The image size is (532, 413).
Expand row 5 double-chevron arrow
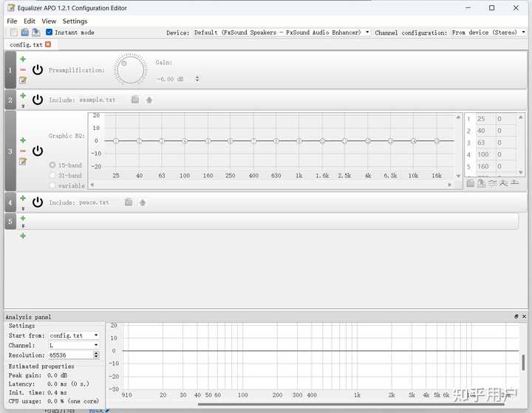click(x=23, y=225)
